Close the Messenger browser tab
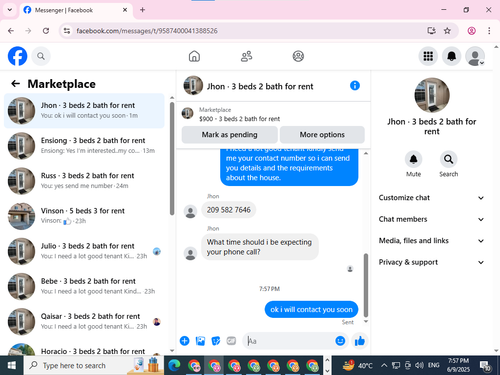Viewport: 500px width, 375px height. [x=125, y=10]
